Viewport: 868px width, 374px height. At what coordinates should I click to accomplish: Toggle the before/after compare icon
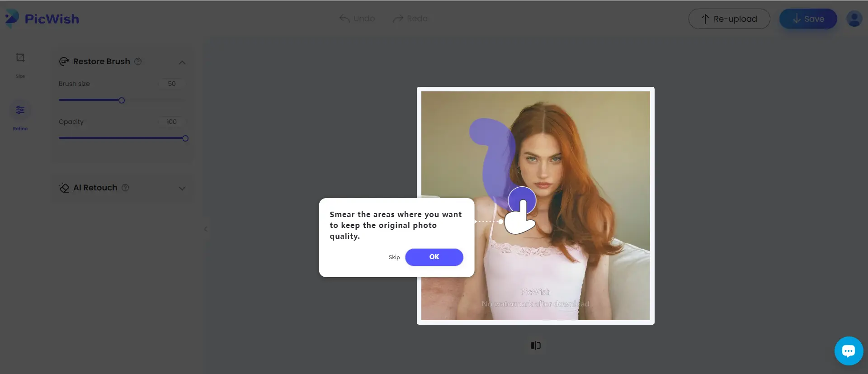pos(536,346)
